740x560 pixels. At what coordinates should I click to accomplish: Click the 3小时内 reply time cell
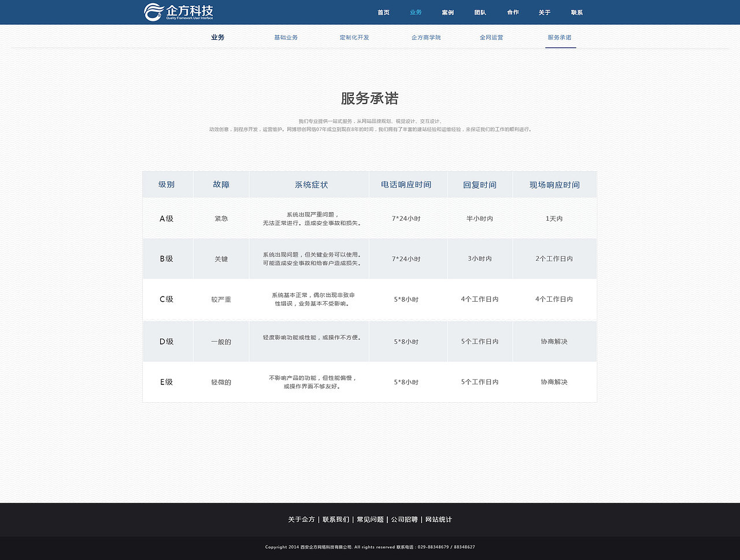[x=480, y=259]
